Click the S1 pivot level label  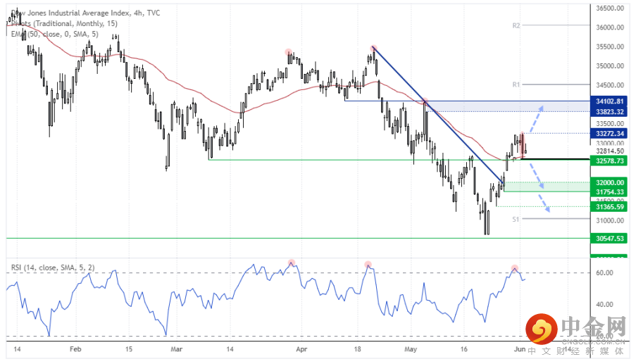[x=515, y=219]
